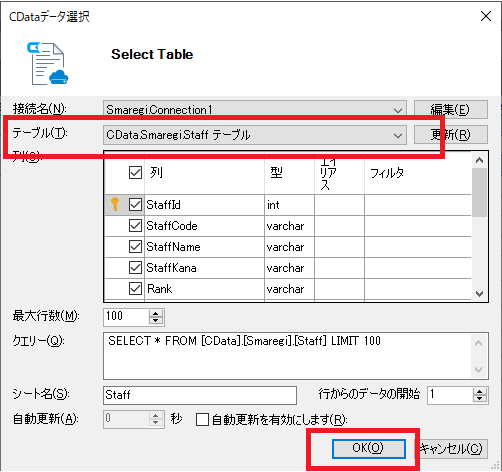Click the query box scroll up arrow
502x472 pixels.
click(479, 343)
